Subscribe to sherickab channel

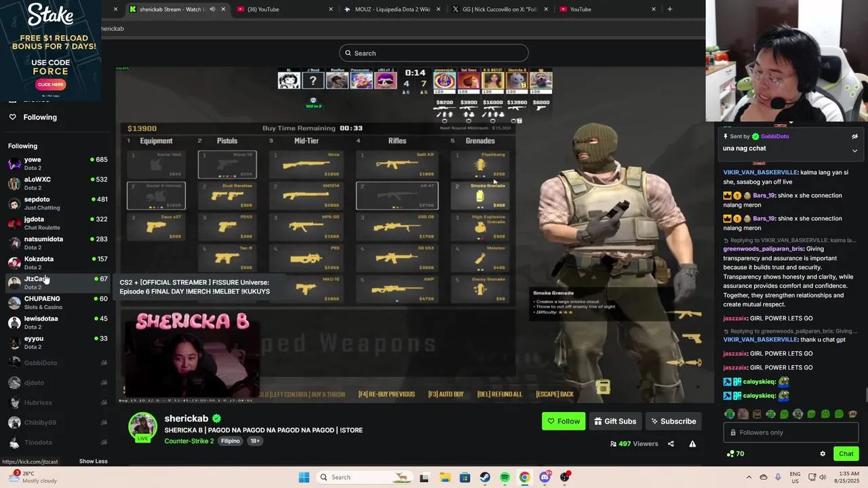(x=673, y=421)
